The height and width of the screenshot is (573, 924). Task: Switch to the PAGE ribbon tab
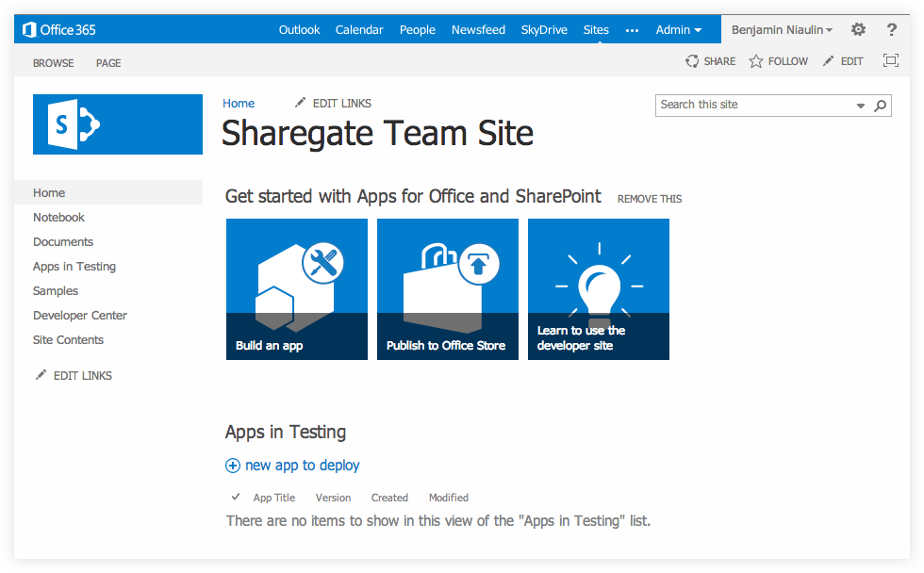tap(108, 63)
